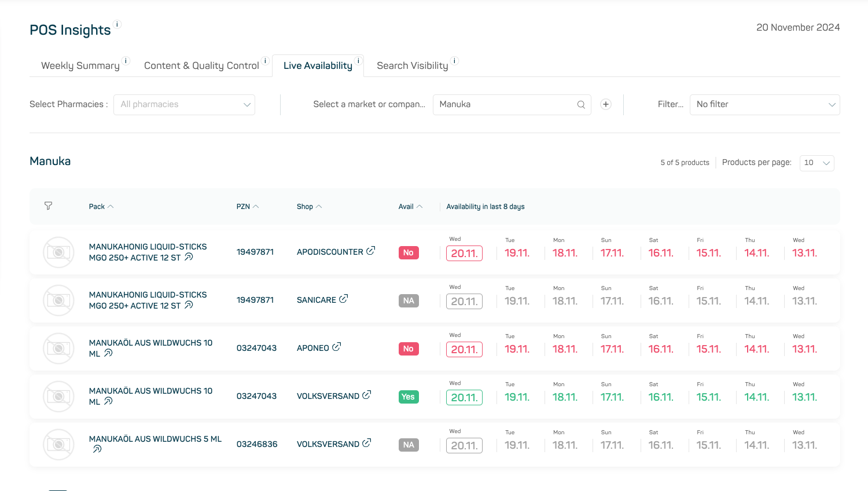Click the 20 November 2024 date text

tap(798, 27)
